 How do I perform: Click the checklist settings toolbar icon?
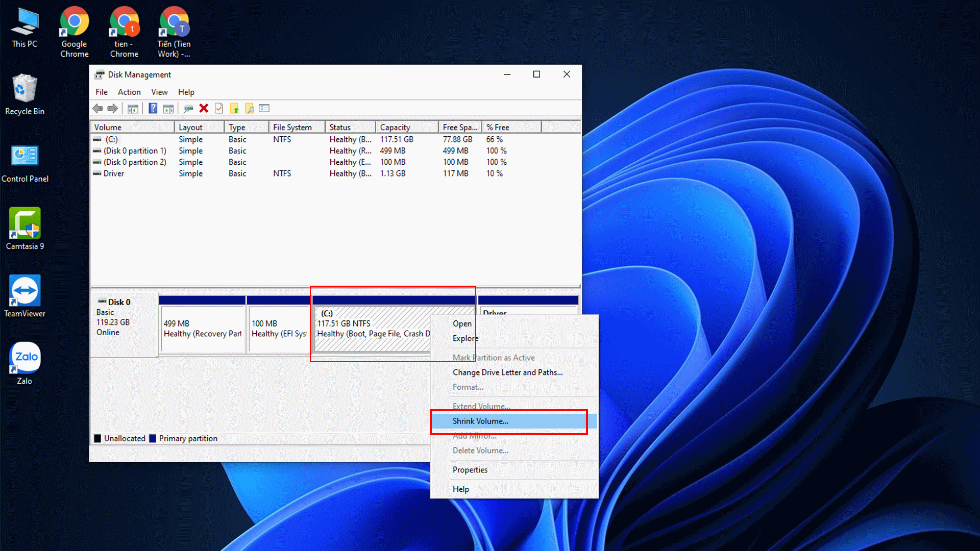[264, 108]
